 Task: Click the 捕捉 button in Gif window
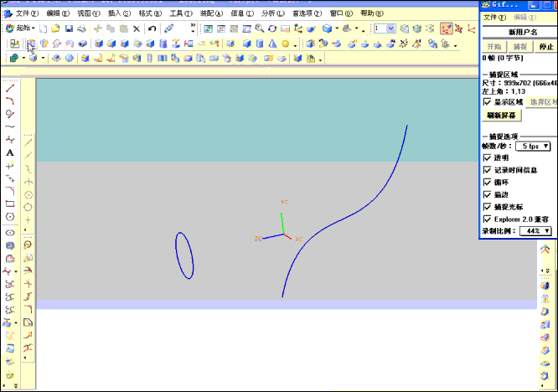[520, 47]
